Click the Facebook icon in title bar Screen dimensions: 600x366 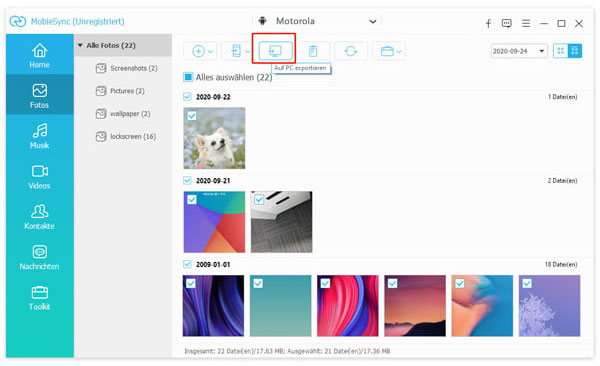click(x=488, y=24)
